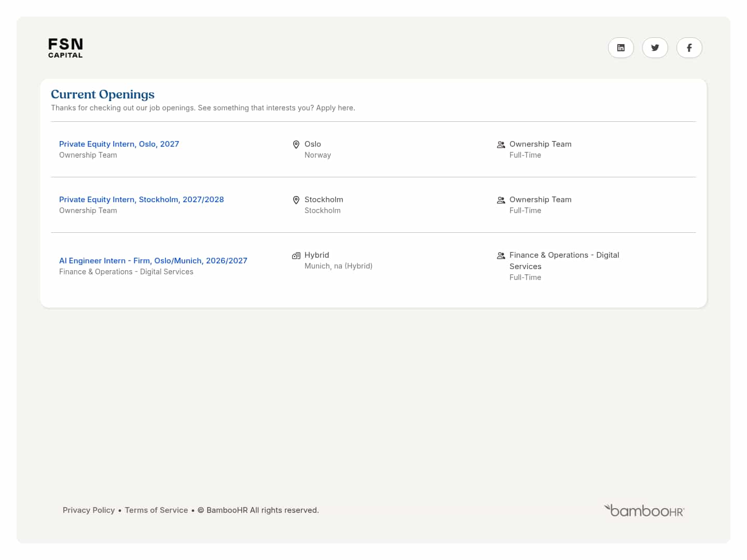Click "Full-Time" in the AI Engineer row
Viewport: 747px width, 560px height.
click(x=525, y=277)
